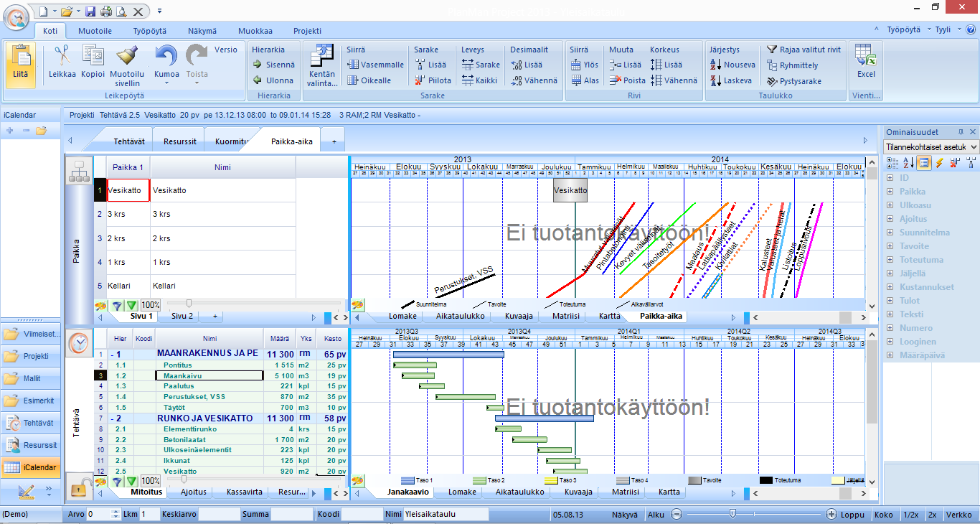Image resolution: width=980 pixels, height=524 pixels.
Task: Click the Liitä paste icon
Action: pyautogui.click(x=21, y=56)
